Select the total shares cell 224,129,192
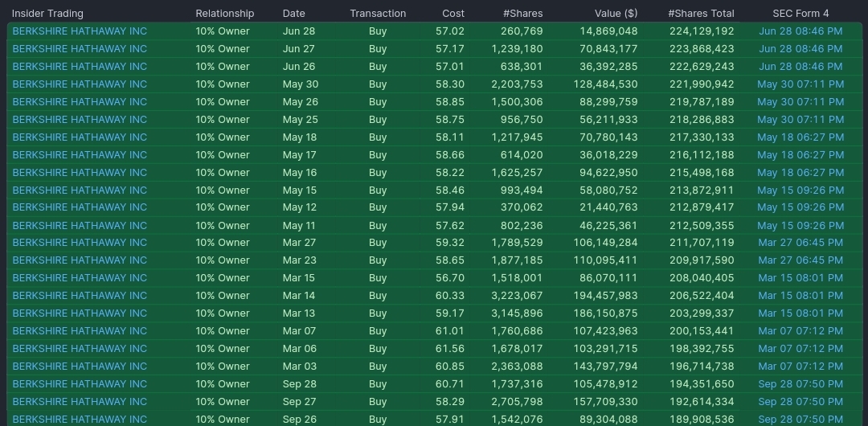Screen dimensions: 868x426 click(x=702, y=31)
